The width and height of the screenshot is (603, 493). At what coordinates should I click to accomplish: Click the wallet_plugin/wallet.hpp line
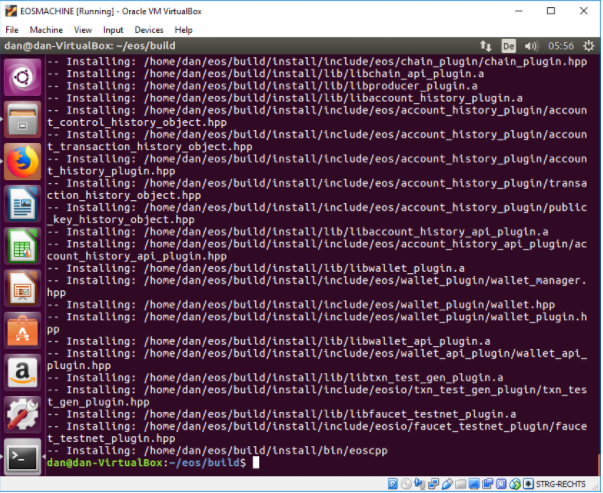(301, 305)
